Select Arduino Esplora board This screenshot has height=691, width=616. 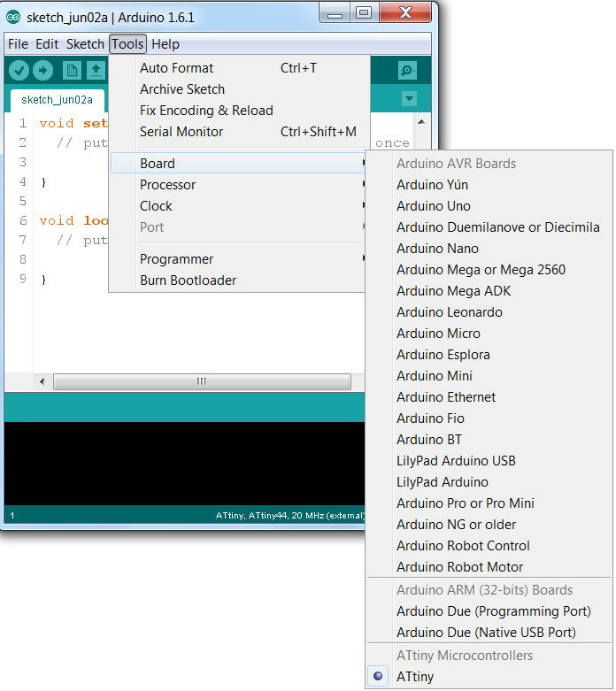click(x=489, y=354)
